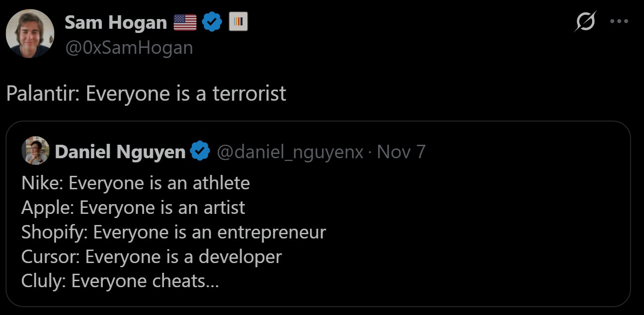Click the Daniel Nguyen name in quote

tap(120, 152)
